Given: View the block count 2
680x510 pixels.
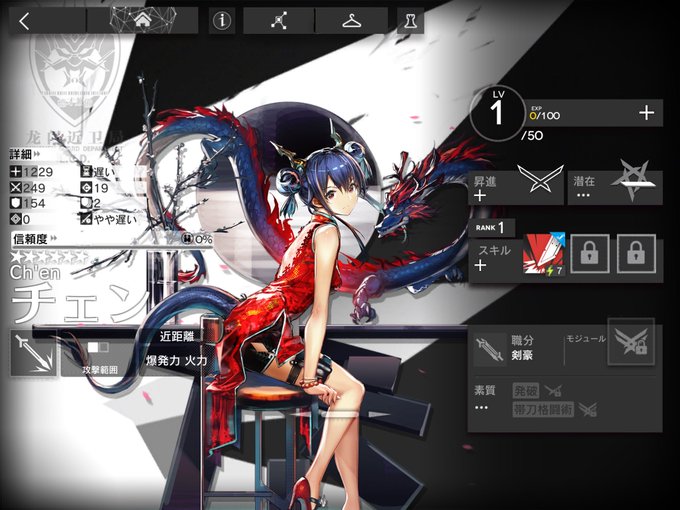Looking at the screenshot, I should pyautogui.click(x=92, y=203).
